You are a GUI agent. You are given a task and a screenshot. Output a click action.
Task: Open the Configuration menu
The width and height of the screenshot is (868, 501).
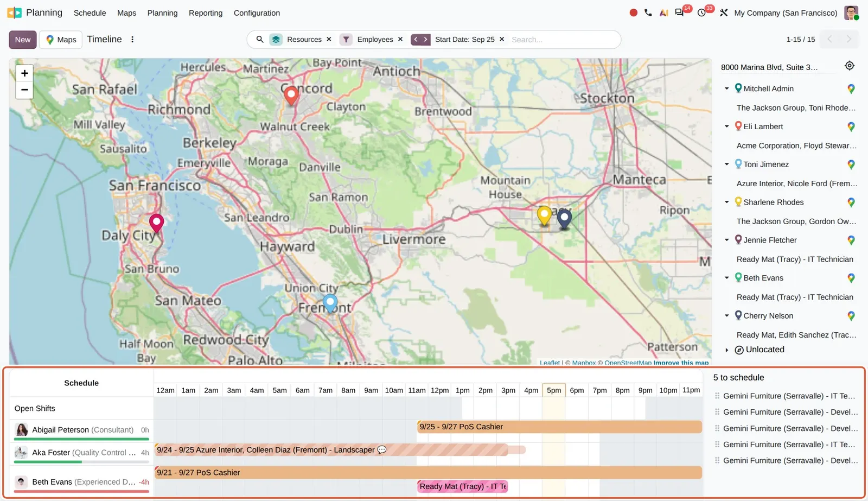[x=257, y=12]
